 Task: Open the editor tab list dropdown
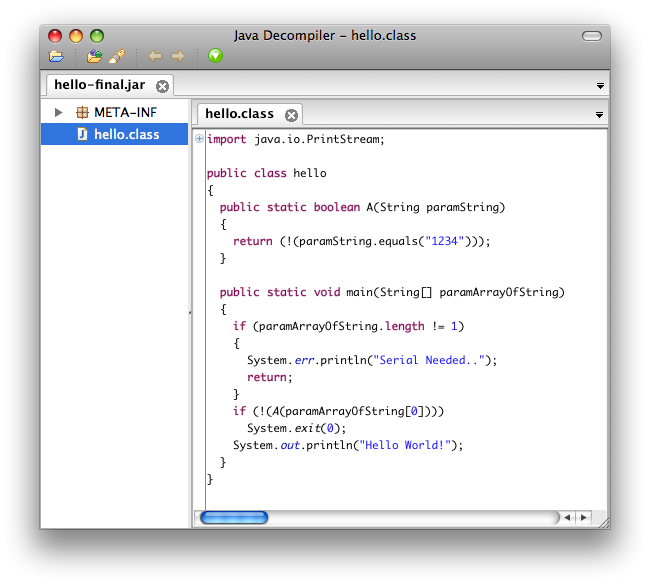[x=599, y=115]
